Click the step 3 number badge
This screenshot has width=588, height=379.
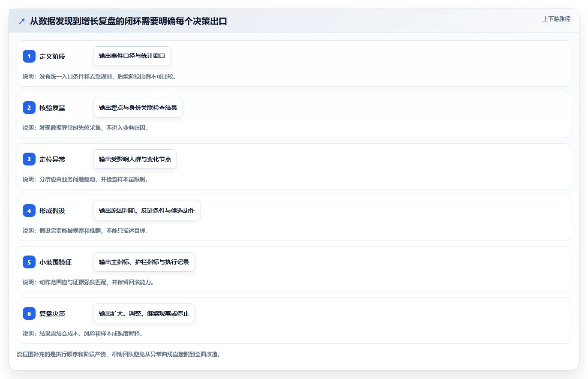pos(29,159)
